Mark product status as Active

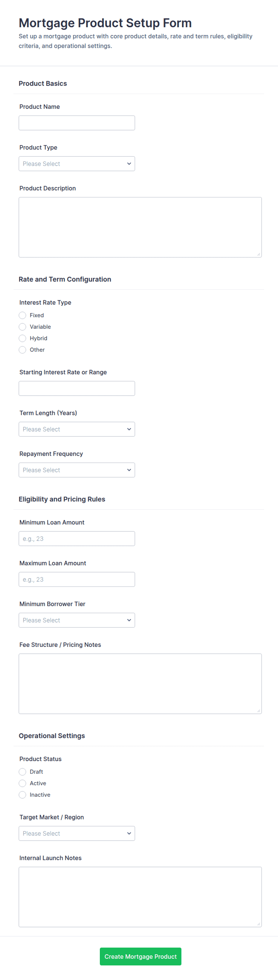point(22,783)
